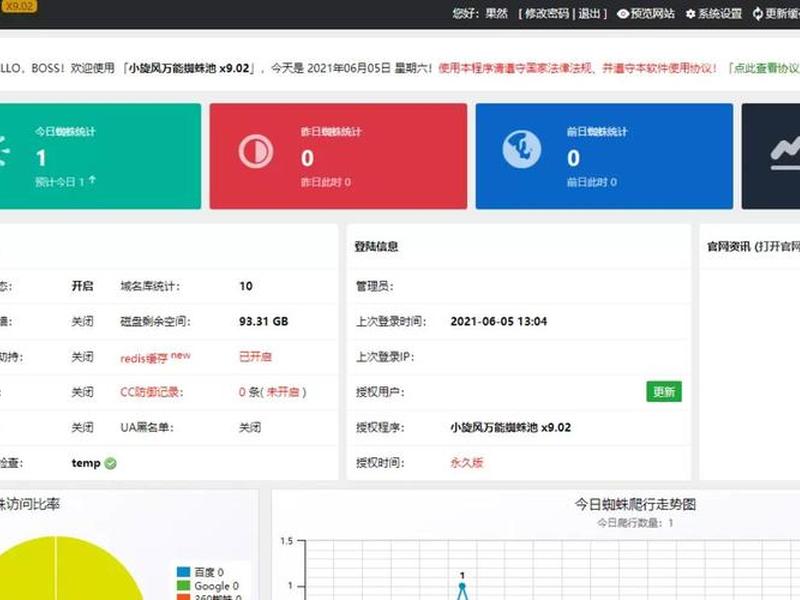The image size is (800, 600).
Task: Click the Google 0 green legend swatch
Action: 184,586
